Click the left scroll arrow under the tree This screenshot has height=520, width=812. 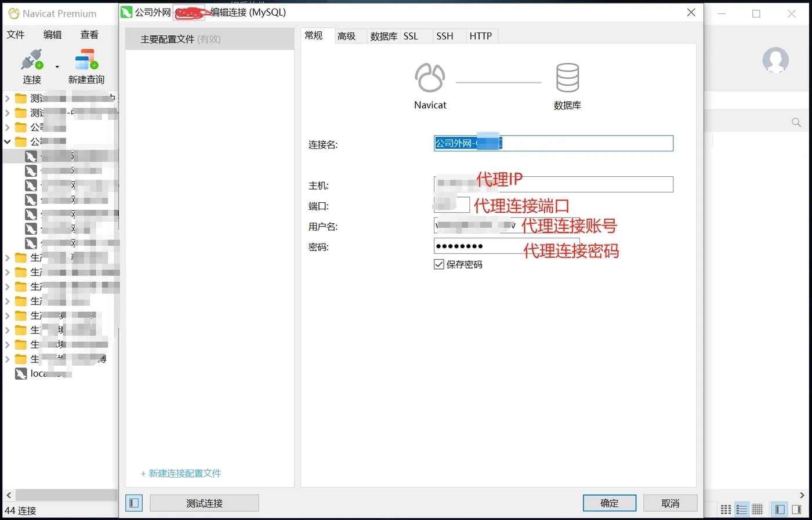click(9, 495)
